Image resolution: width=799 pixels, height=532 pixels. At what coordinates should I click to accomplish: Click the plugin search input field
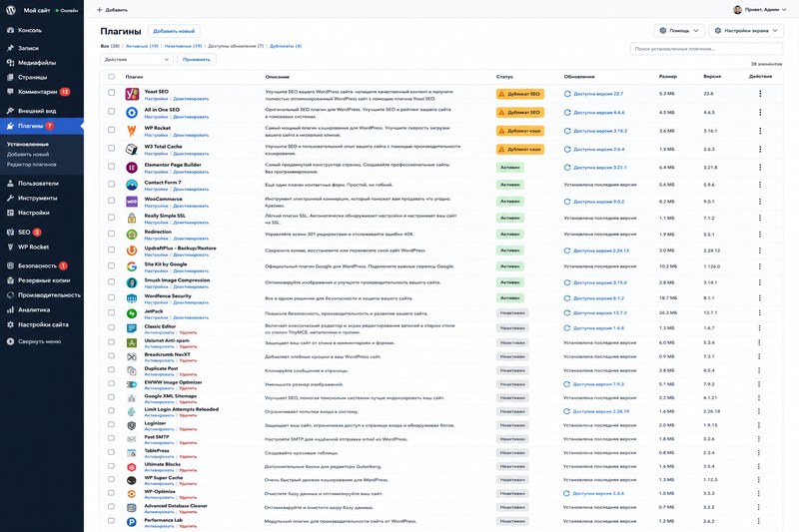(x=706, y=49)
